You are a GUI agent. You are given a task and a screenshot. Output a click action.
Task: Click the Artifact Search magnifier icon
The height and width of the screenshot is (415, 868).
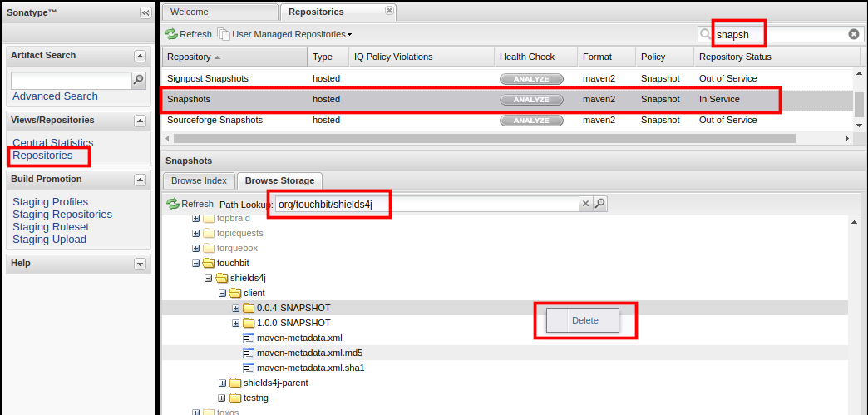tap(138, 81)
